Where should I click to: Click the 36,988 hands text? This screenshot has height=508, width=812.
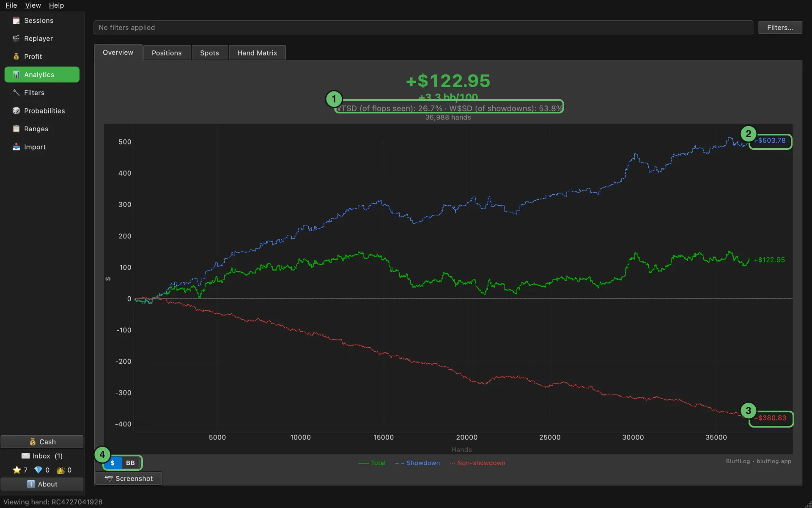(448, 117)
